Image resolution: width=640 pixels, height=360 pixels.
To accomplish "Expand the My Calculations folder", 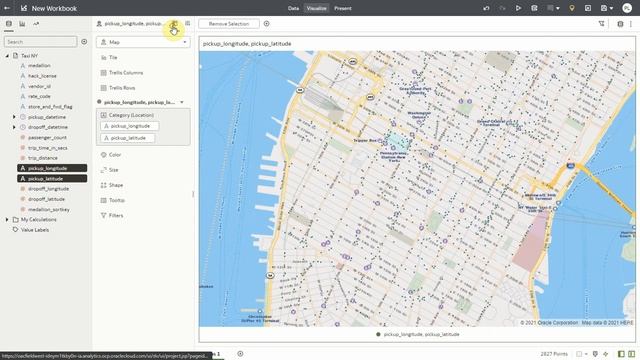I will (7, 220).
